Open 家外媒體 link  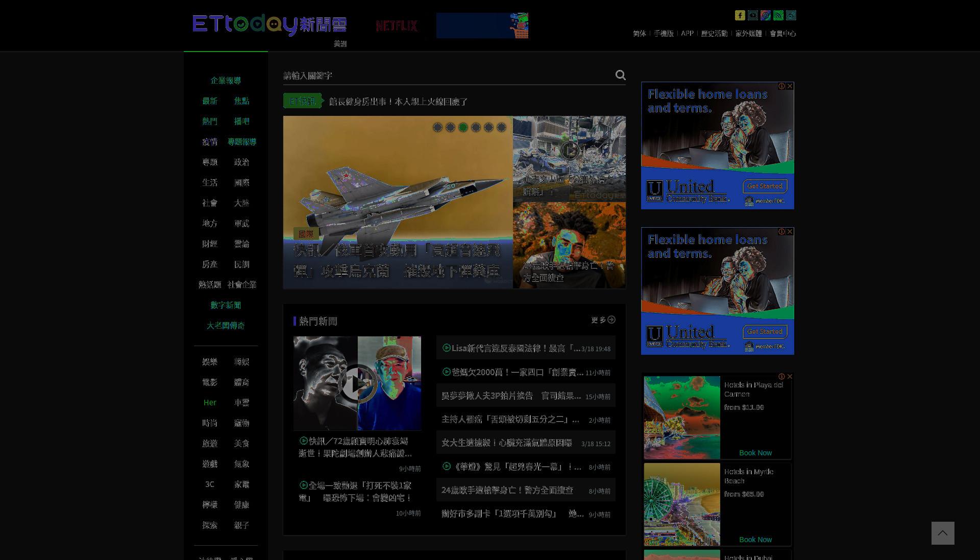tap(748, 34)
